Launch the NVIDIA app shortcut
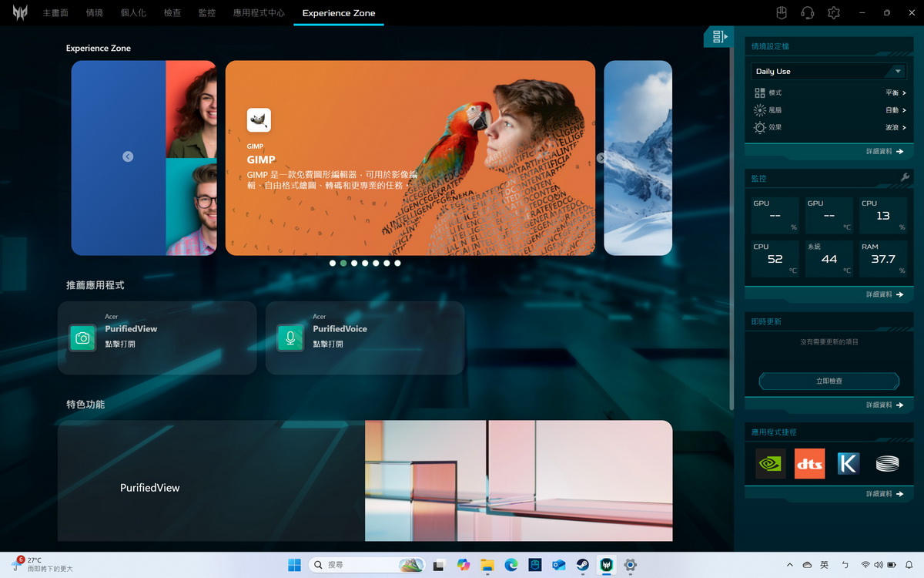This screenshot has width=924, height=578. 770,463
